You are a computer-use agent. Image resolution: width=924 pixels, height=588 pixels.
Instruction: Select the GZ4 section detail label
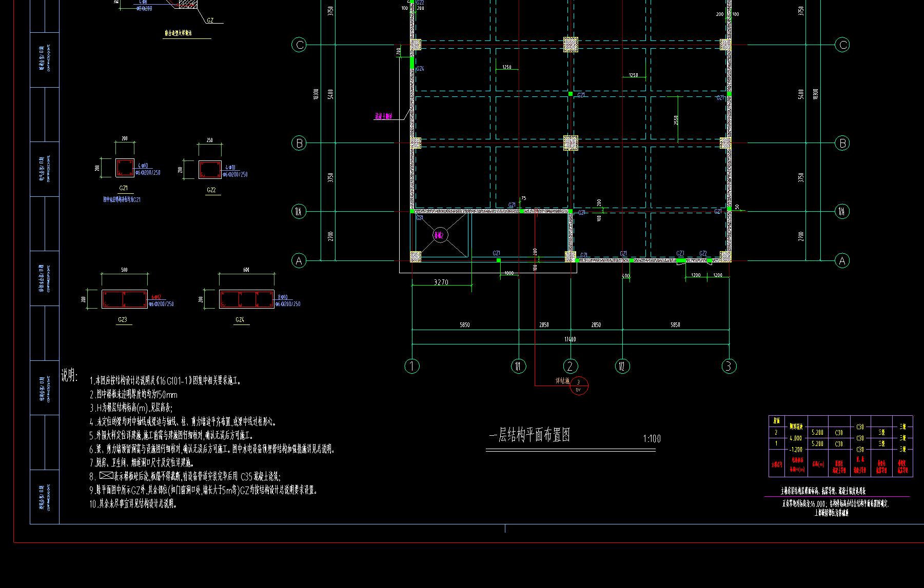click(240, 319)
